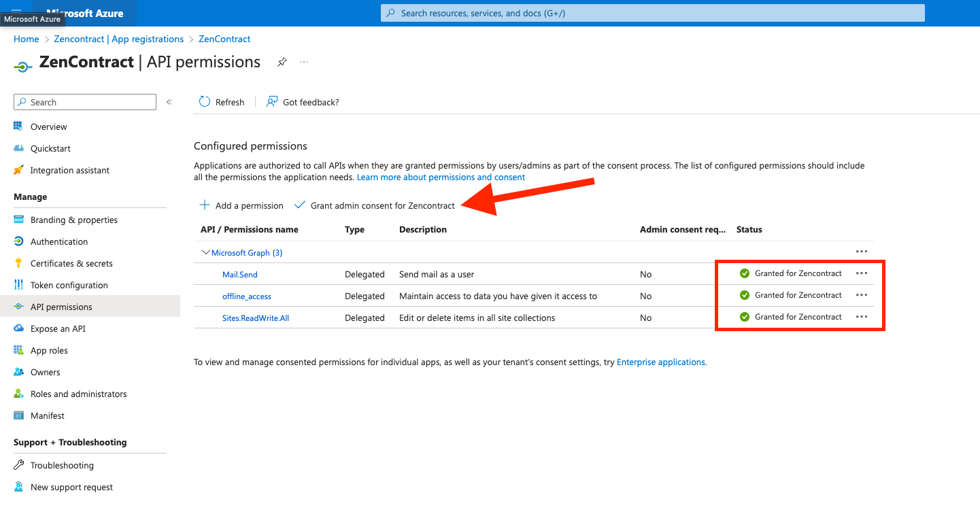Open the Enterprise applications link
Viewport: 980px width, 512px height.
661,362
